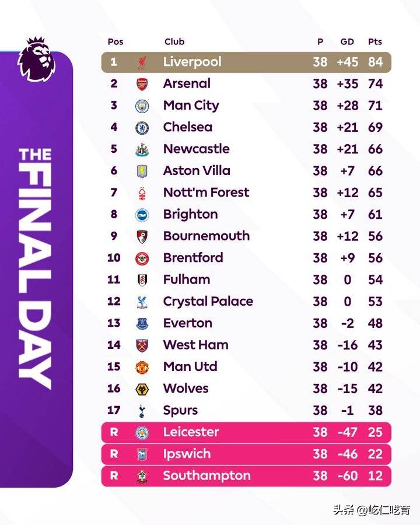The image size is (420, 525).
Task: Click the pink relegated Leicester row
Action: click(246, 432)
